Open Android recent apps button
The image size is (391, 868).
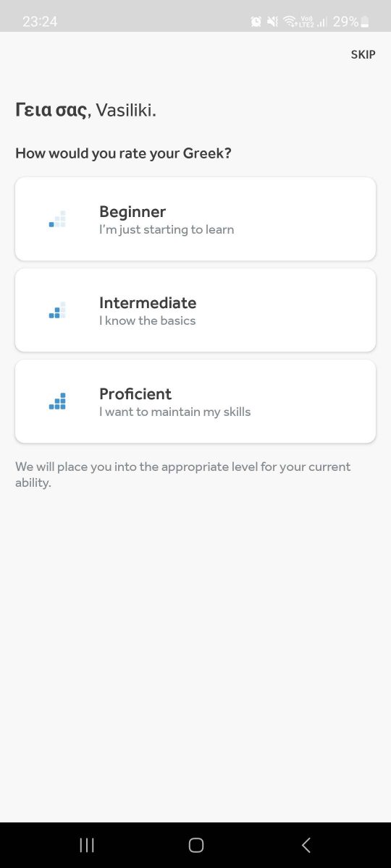click(x=87, y=845)
